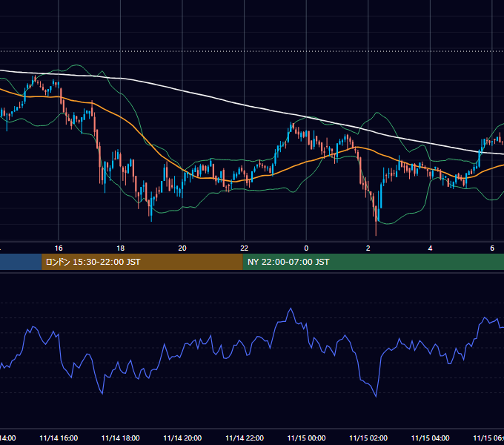Click the 0 hour label on the price chart axis
This screenshot has width=504, height=445.
click(x=306, y=248)
